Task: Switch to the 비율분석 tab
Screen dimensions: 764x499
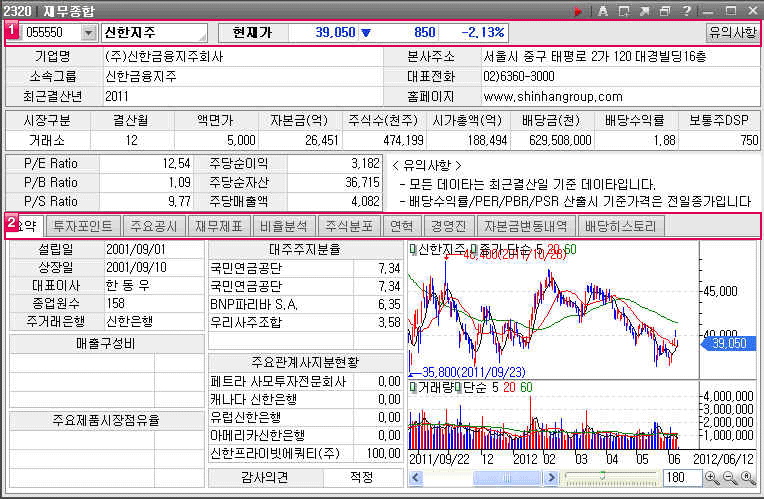Action: tap(284, 226)
